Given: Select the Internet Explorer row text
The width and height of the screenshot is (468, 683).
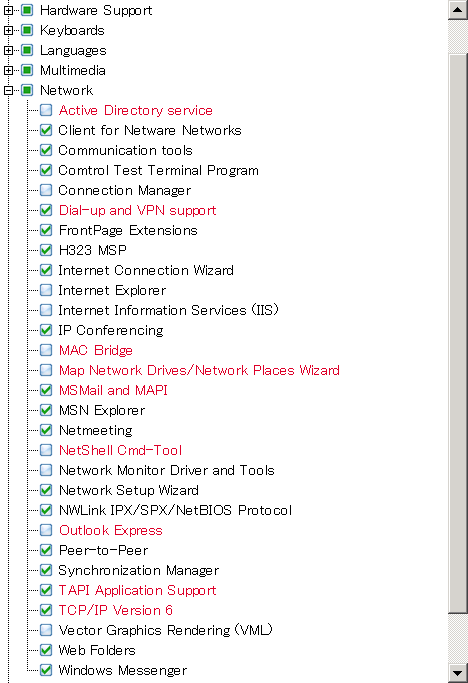Looking at the screenshot, I should point(112,291).
